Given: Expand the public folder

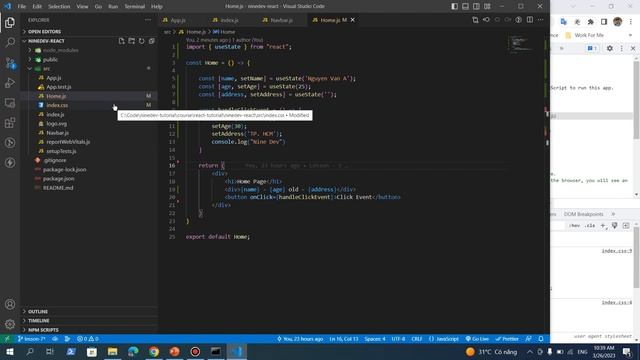Looking at the screenshot, I should pyautogui.click(x=50, y=60).
